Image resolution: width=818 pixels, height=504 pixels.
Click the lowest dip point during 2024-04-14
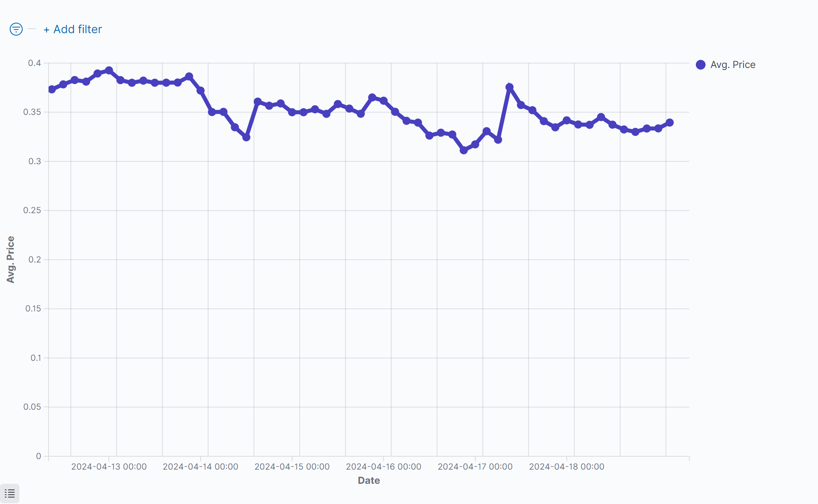tap(246, 138)
